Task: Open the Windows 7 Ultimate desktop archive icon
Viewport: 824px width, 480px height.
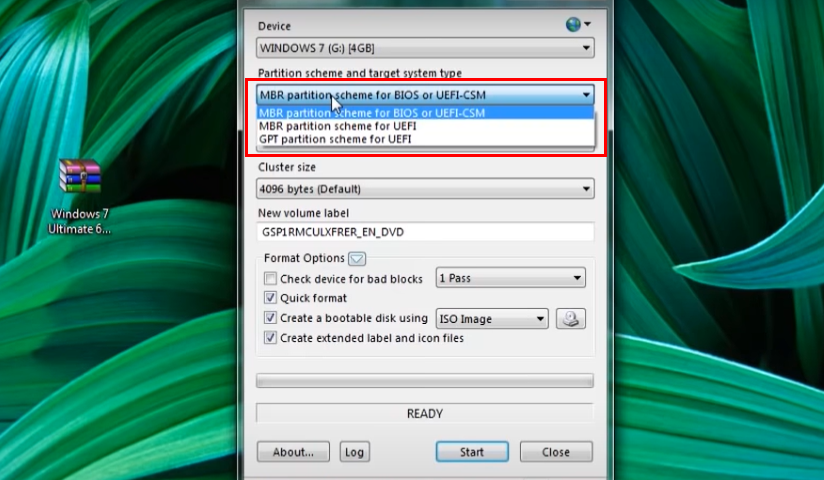Action: [79, 177]
